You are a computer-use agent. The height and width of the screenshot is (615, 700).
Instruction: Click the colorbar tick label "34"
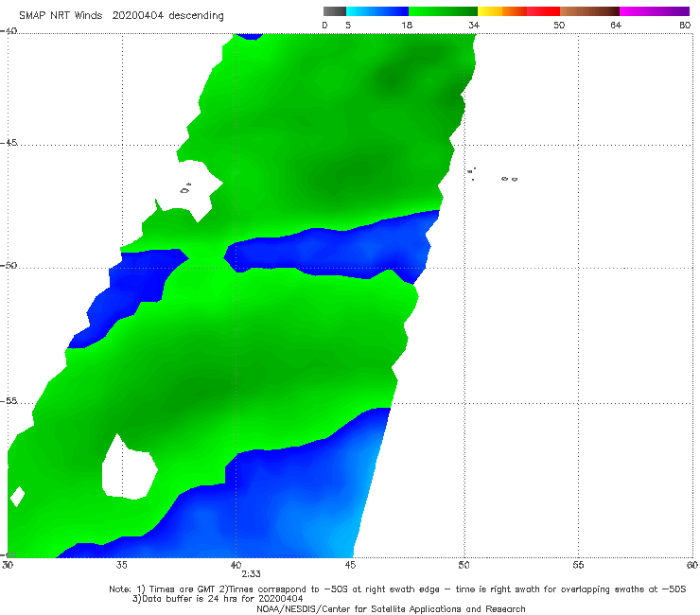pyautogui.click(x=474, y=25)
